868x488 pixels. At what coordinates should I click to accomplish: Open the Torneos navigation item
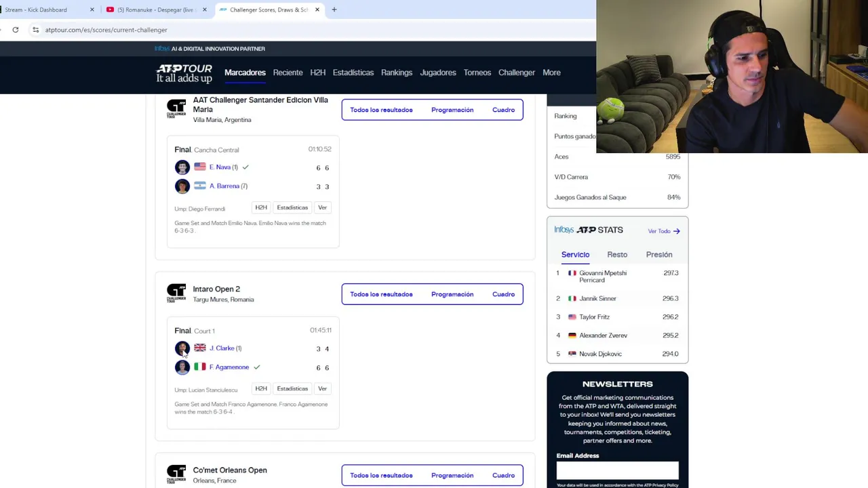477,73
